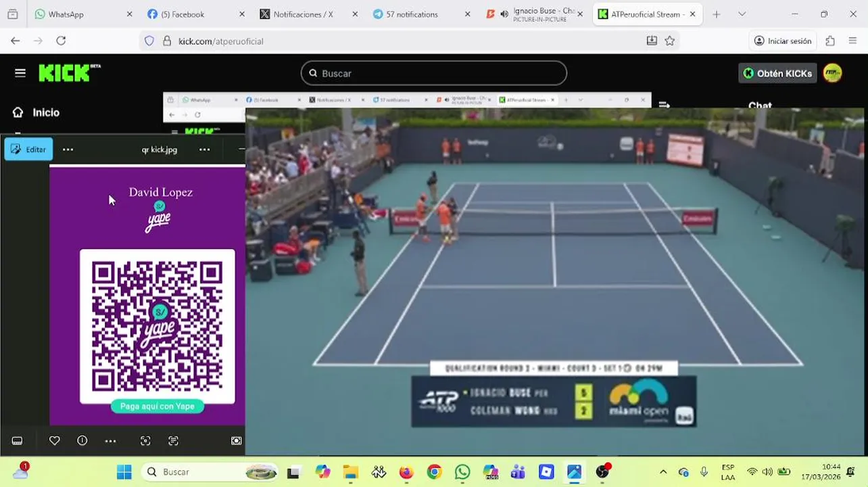Click the visual search scan icon

pos(145,440)
